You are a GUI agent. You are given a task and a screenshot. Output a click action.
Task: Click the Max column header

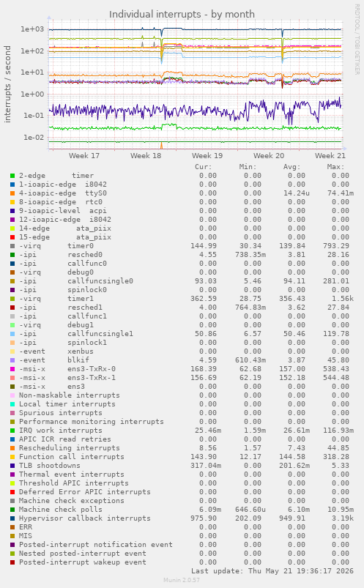335,167
